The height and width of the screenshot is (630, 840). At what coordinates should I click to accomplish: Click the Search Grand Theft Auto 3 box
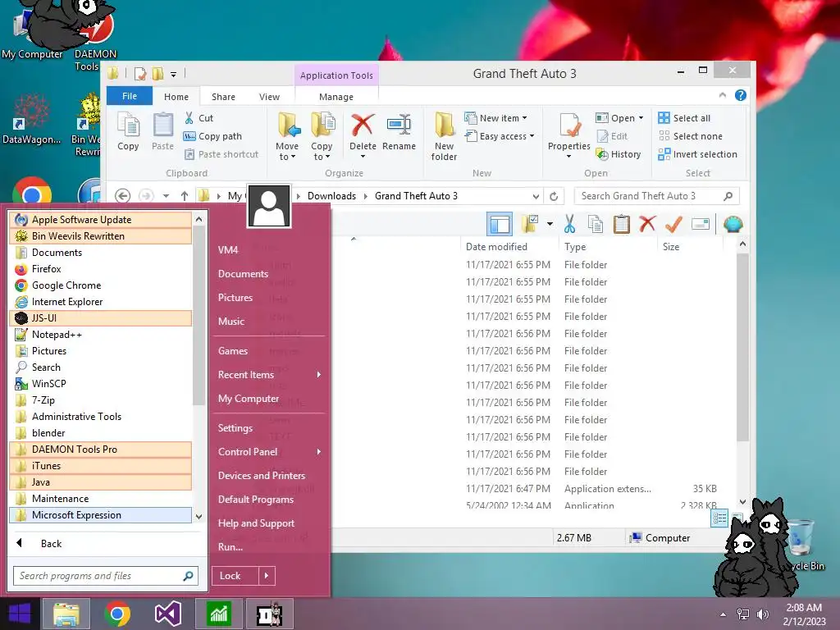tap(657, 196)
